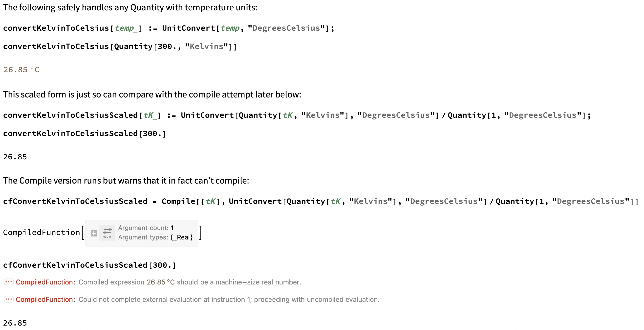This screenshot has height=330, width=644.
Task: Place cursor in convertKelvinToCelsiusScaled[tK_] definition line
Action: tap(297, 115)
